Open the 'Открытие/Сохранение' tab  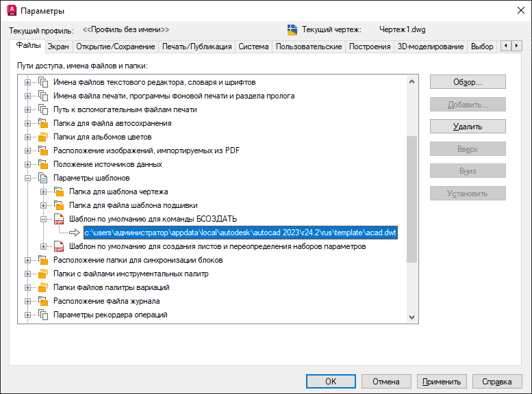click(115, 47)
